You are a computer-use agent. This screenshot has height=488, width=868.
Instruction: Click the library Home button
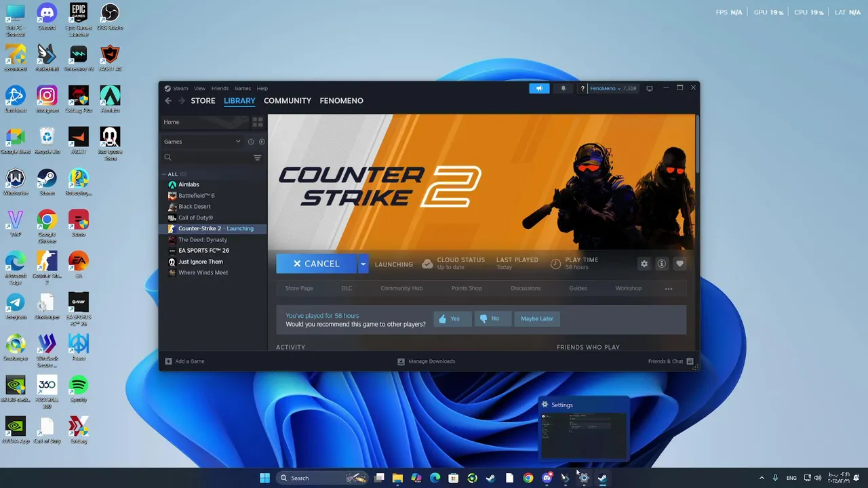205,122
